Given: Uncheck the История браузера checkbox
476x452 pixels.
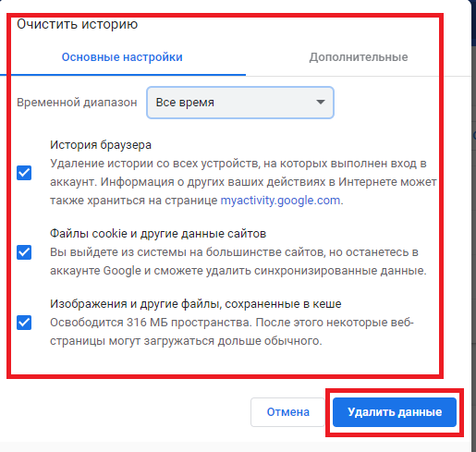Looking at the screenshot, I should point(24,173).
